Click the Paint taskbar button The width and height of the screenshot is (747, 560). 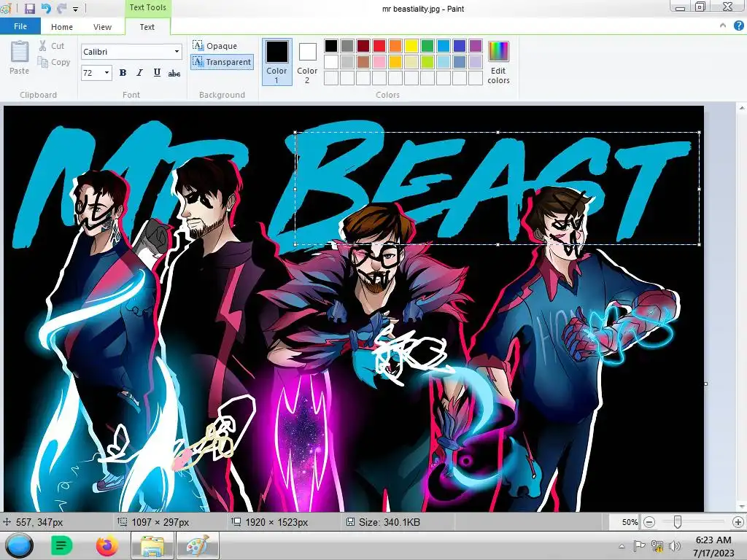click(x=198, y=545)
